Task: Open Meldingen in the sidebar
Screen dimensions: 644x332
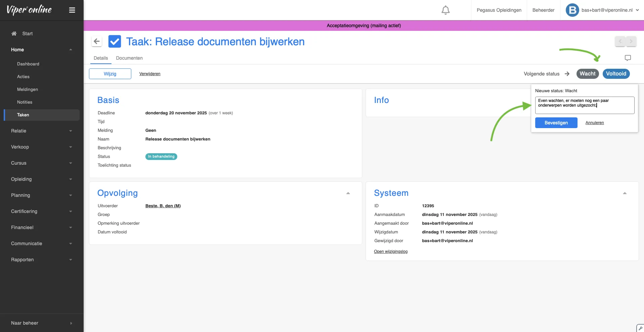Action: click(28, 90)
